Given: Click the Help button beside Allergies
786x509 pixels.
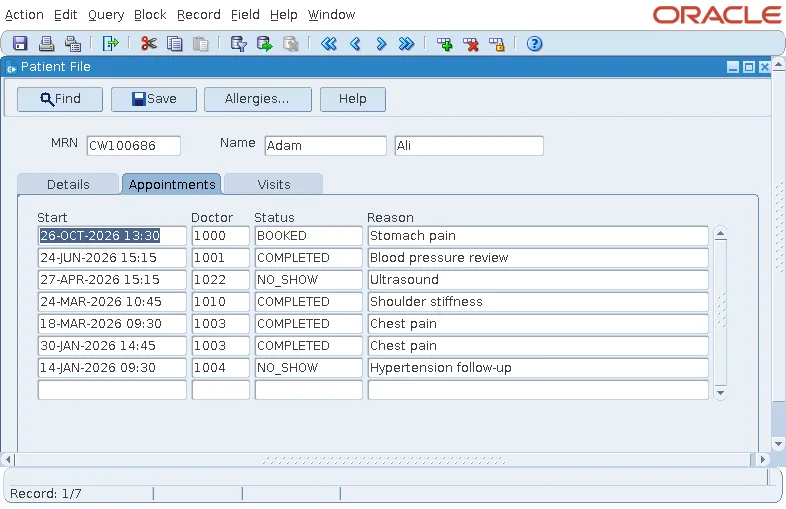Looking at the screenshot, I should [353, 99].
